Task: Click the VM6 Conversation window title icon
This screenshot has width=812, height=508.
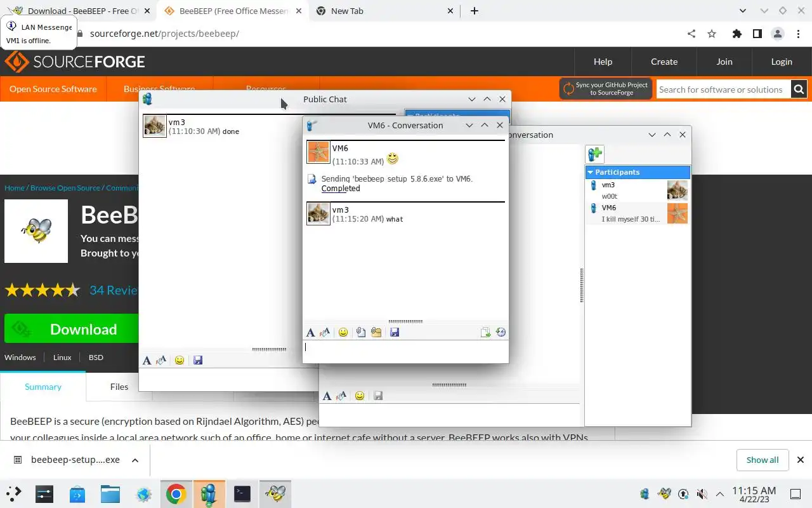Action: (311, 125)
